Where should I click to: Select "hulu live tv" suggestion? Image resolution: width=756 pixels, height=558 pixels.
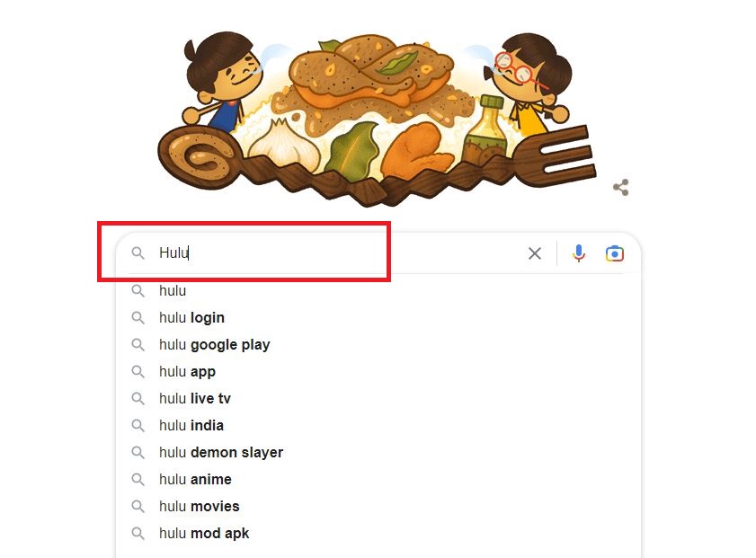point(195,398)
